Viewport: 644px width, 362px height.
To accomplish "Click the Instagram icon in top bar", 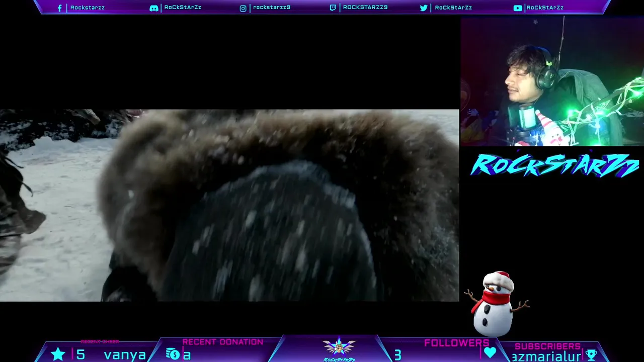I will 243,8.
